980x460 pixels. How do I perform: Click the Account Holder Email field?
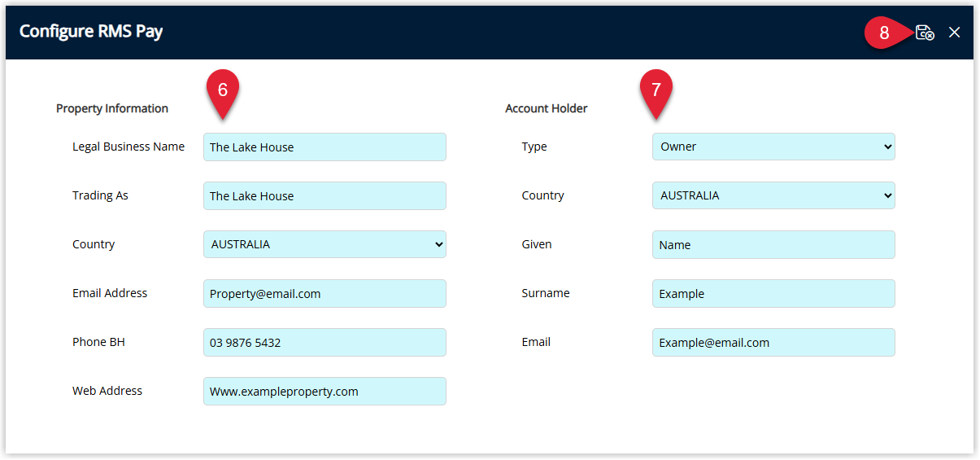(x=773, y=342)
